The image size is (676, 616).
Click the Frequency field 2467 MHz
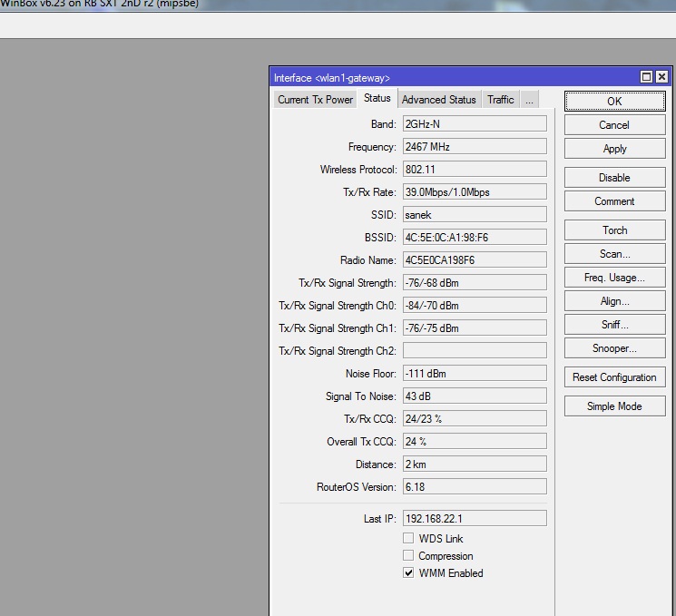475,147
